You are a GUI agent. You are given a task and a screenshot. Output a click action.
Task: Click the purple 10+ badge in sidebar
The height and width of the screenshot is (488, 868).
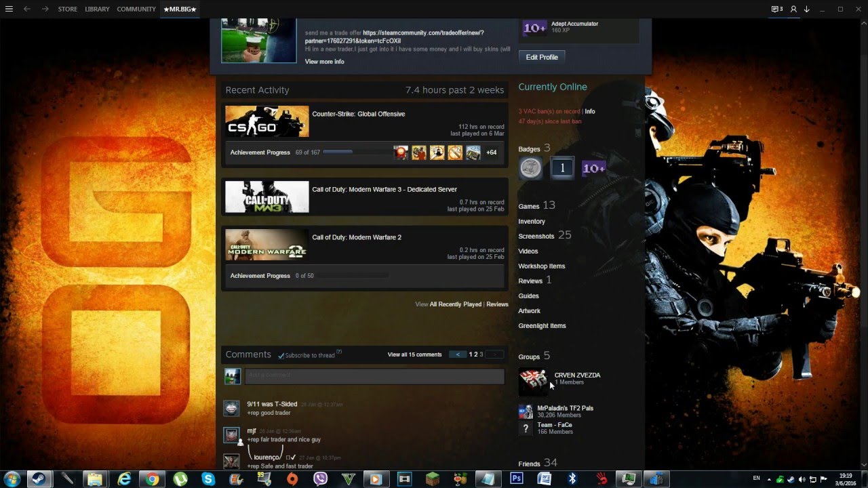593,168
